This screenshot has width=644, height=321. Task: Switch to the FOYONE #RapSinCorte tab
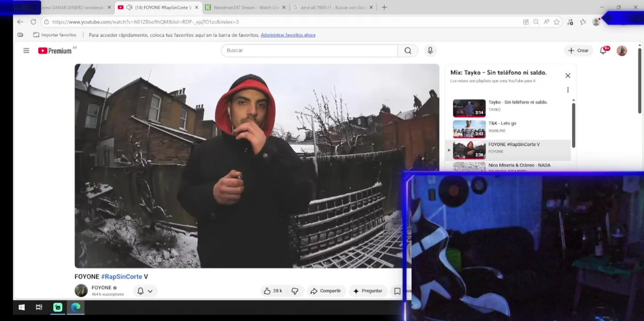pyautogui.click(x=158, y=7)
